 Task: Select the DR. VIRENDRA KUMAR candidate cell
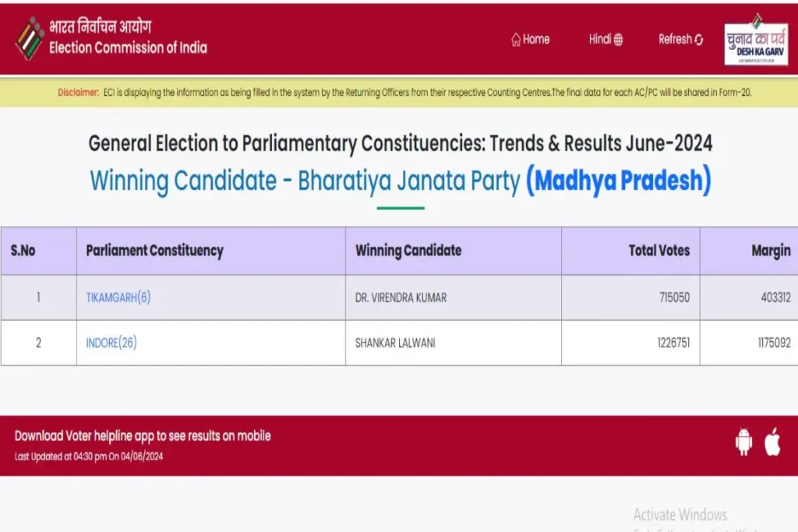click(x=454, y=298)
